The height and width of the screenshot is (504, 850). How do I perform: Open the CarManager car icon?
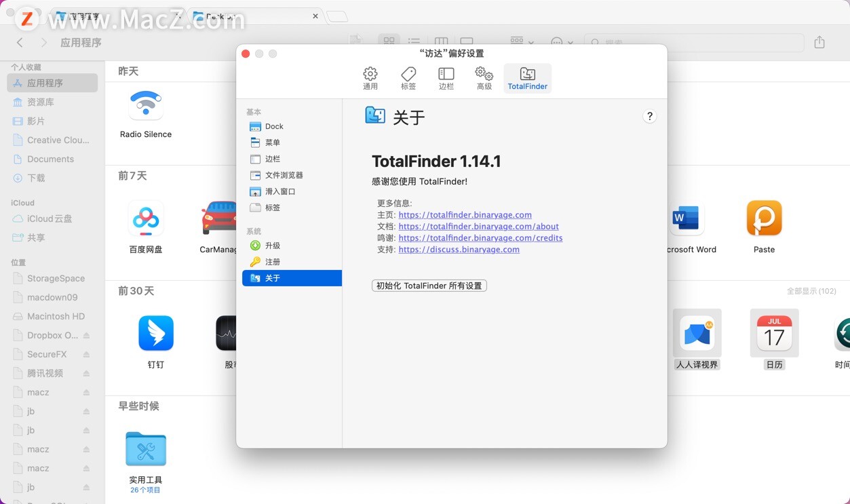click(x=218, y=218)
